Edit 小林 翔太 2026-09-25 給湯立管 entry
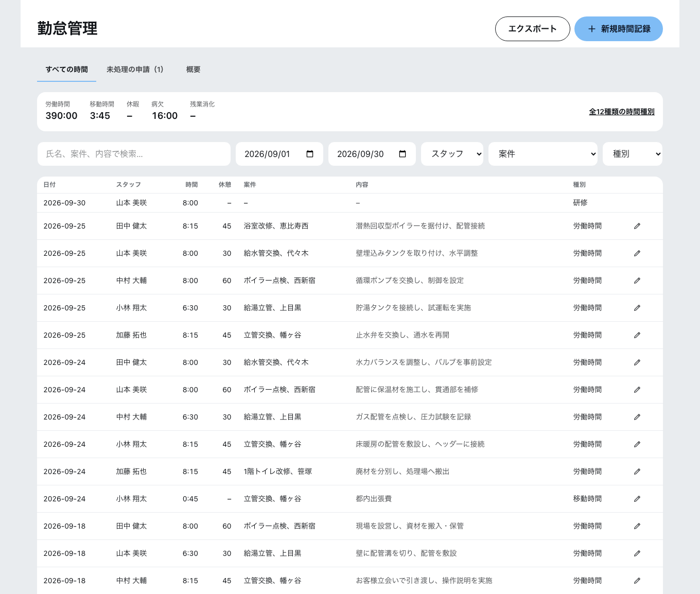This screenshot has width=700, height=594. click(637, 308)
